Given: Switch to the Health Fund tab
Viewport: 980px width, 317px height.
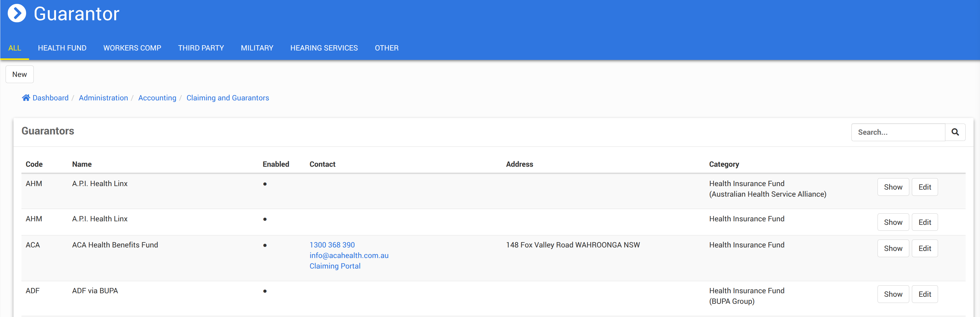Looking at the screenshot, I should point(62,48).
